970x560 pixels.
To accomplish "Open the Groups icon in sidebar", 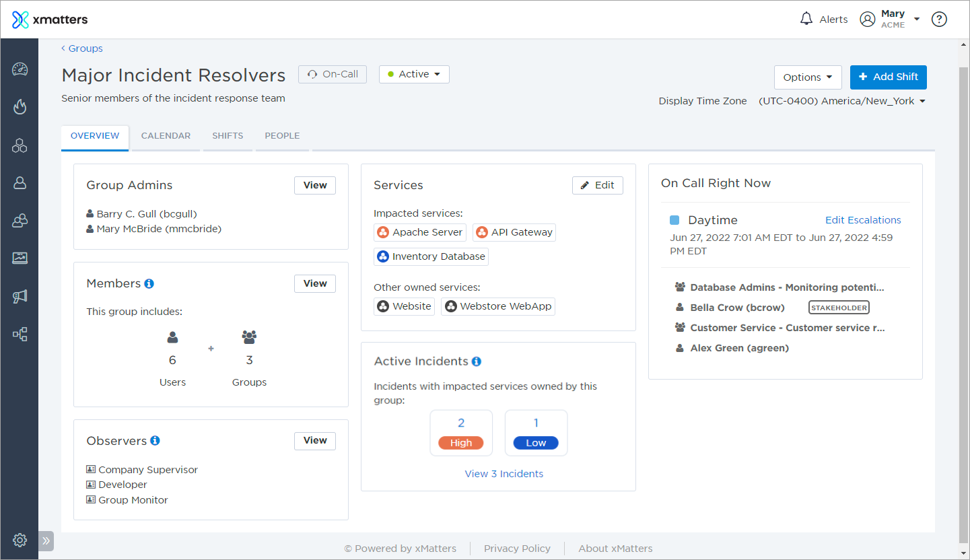I will [x=20, y=220].
